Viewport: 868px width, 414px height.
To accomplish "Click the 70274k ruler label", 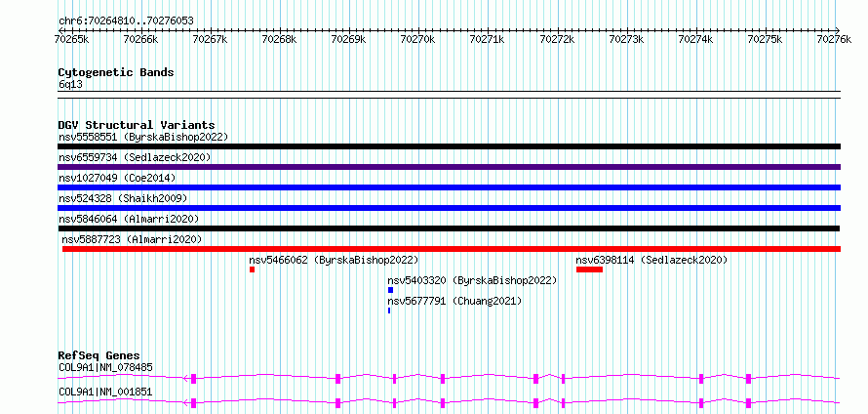I will [695, 39].
